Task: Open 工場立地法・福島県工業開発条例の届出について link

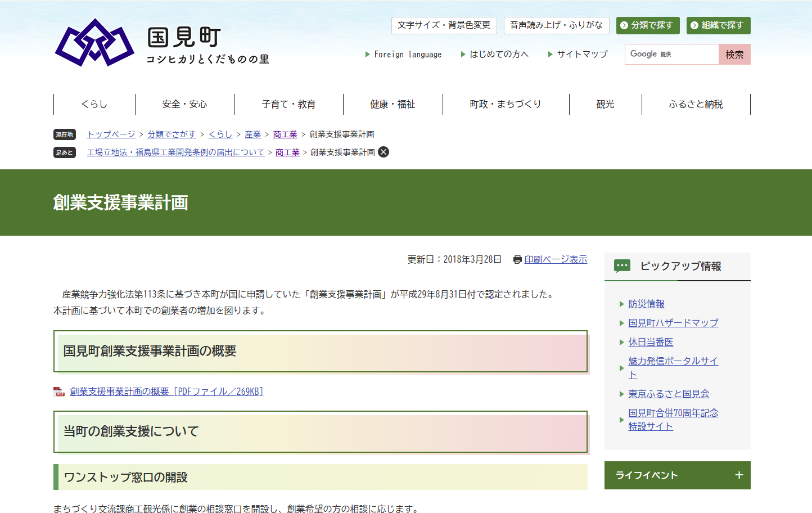Action: point(175,152)
